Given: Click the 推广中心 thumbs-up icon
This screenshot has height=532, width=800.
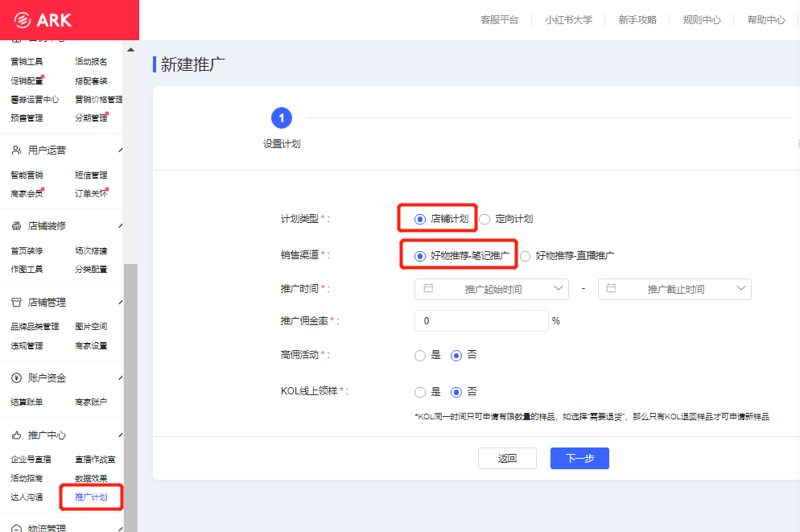Looking at the screenshot, I should (x=17, y=435).
